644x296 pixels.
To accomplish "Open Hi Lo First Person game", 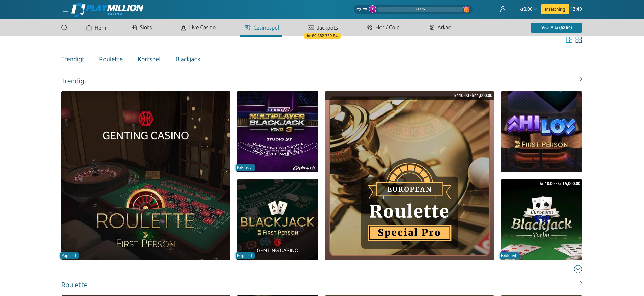I will pyautogui.click(x=542, y=132).
